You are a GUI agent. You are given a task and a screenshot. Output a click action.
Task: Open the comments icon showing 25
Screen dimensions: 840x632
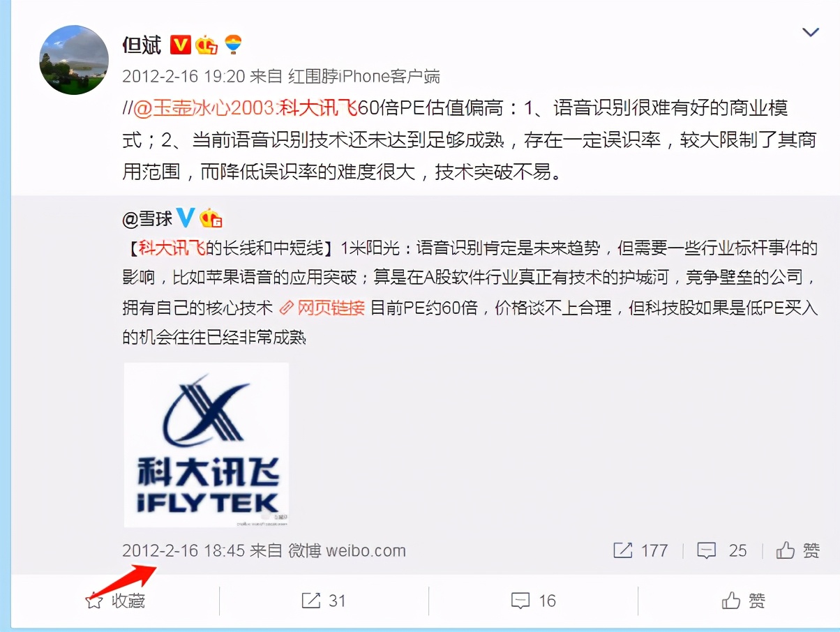pyautogui.click(x=722, y=550)
